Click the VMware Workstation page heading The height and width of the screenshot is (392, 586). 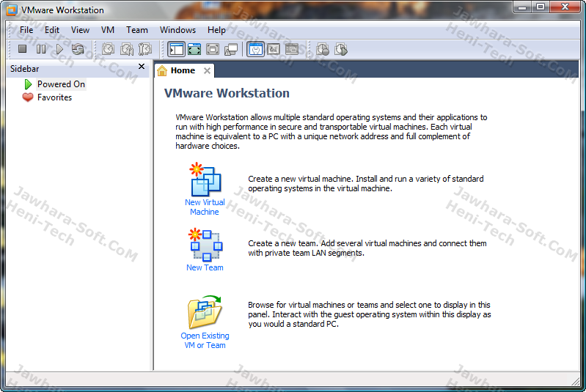pos(227,93)
